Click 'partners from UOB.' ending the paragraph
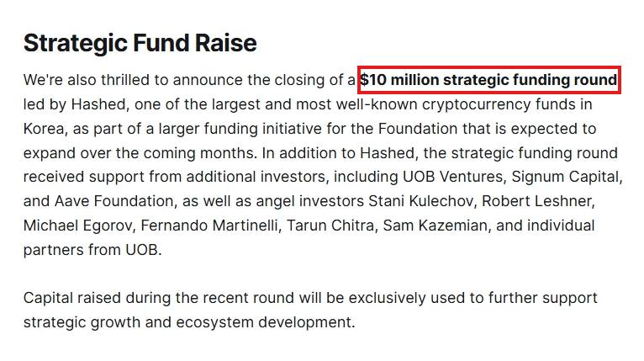The height and width of the screenshot is (361, 644). coord(92,250)
